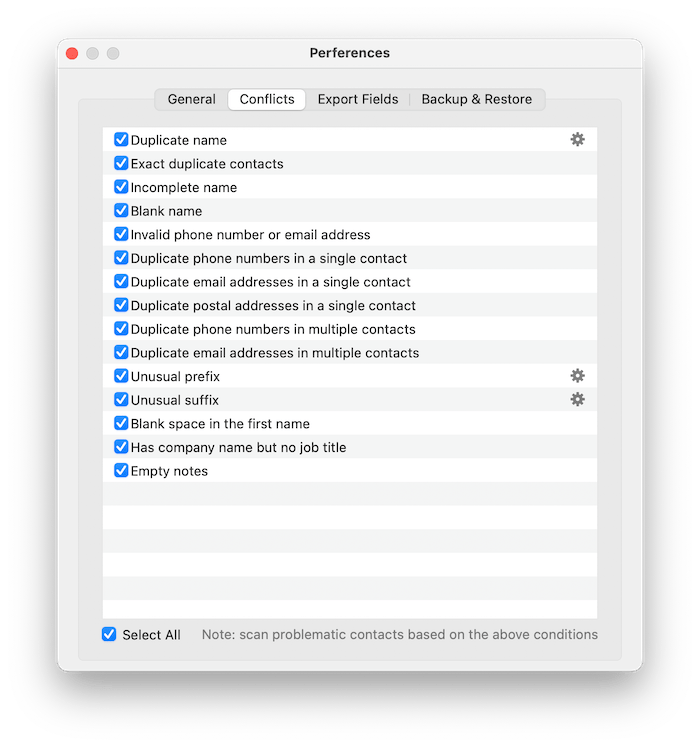Toggle the Empty notes checkbox
This screenshot has width=700, height=747.
121,470
